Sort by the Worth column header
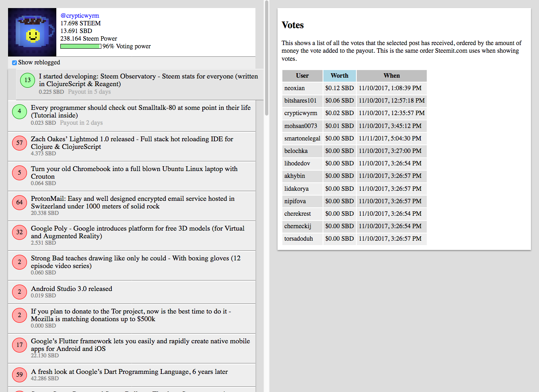Image resolution: width=539 pixels, height=392 pixels. 339,76
